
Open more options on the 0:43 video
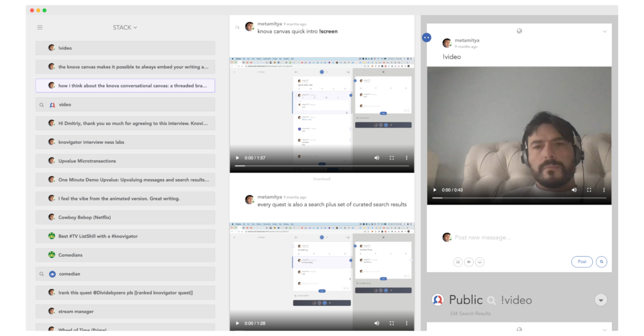tap(604, 190)
